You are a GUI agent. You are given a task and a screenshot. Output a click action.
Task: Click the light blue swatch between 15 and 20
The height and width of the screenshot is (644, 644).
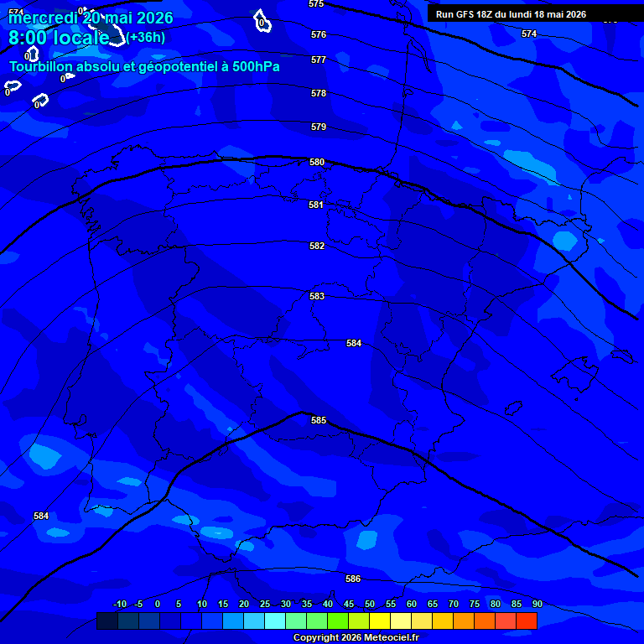(x=233, y=621)
